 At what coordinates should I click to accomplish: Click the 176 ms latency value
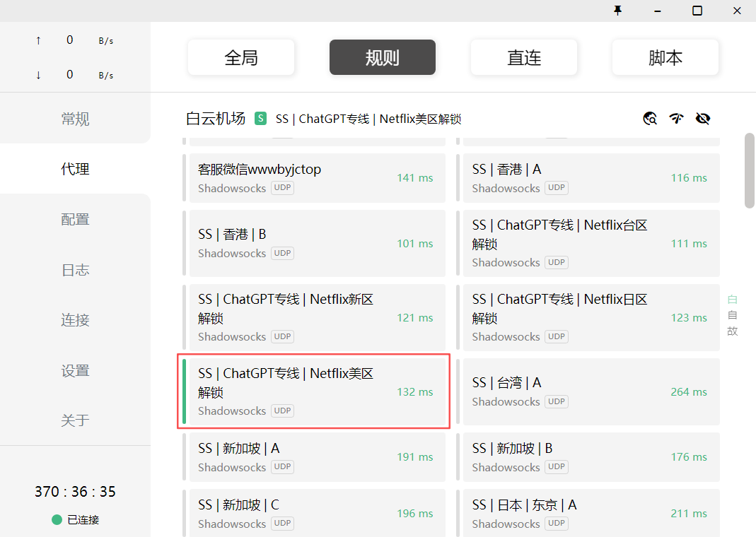click(689, 456)
